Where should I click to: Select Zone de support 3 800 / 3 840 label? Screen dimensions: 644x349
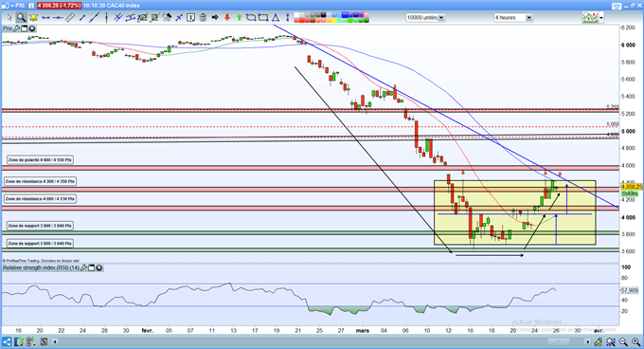pyautogui.click(x=40, y=226)
